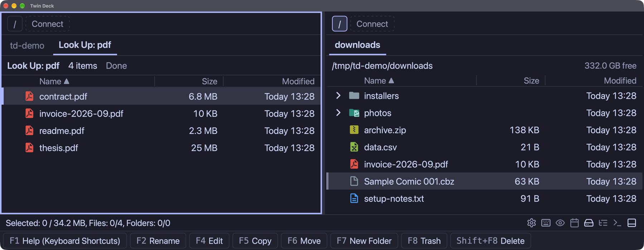Image resolution: width=644 pixels, height=250 pixels.
Task: Select data.csv in downloads
Action: point(485,147)
